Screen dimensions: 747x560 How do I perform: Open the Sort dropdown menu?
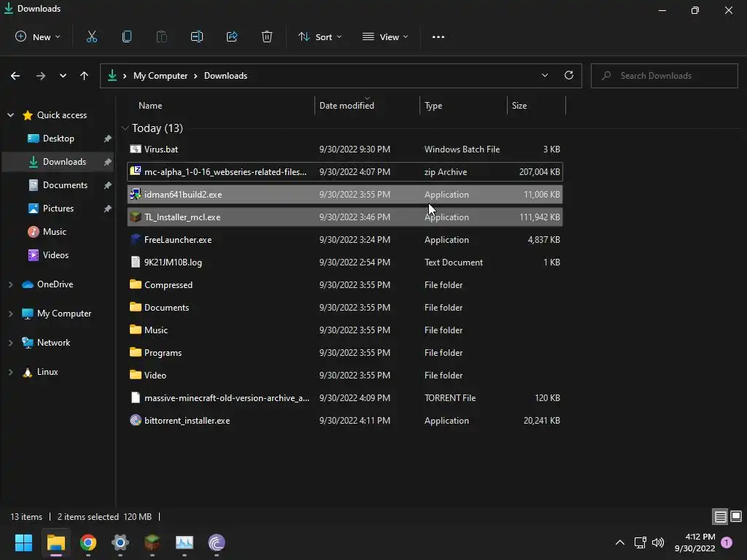320,36
